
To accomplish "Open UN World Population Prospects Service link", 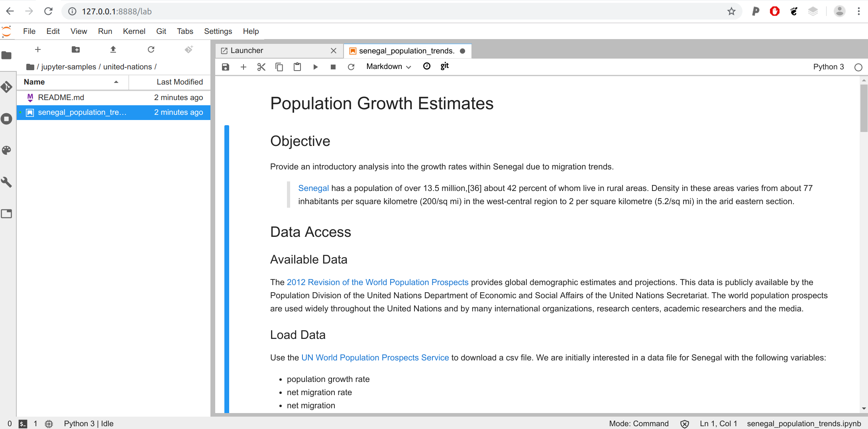I will pyautogui.click(x=375, y=358).
